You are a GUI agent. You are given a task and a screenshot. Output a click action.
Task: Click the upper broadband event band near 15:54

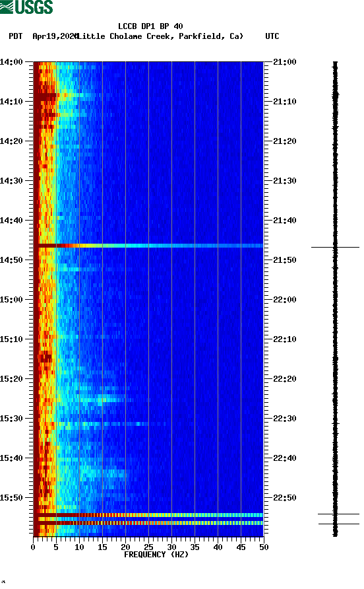[148, 515]
